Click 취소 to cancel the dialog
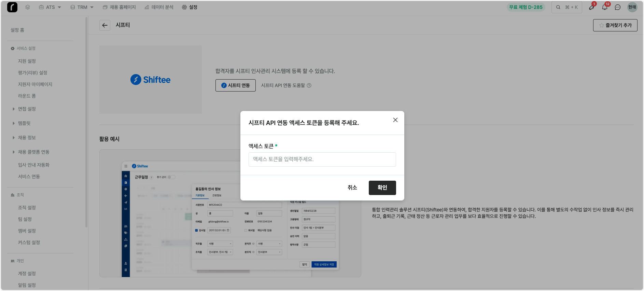 pos(352,188)
